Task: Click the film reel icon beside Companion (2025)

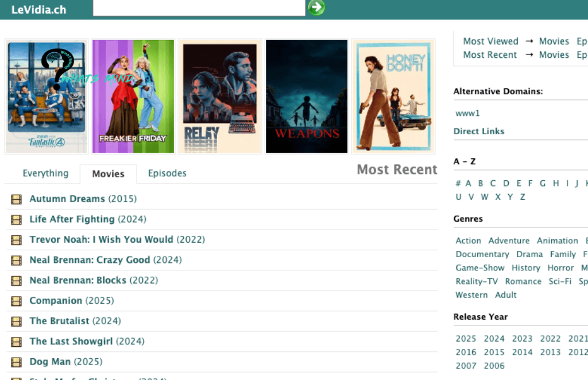Action: point(17,300)
